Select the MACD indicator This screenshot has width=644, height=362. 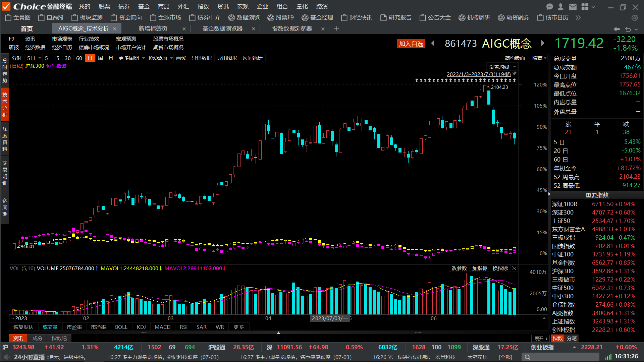162,327
